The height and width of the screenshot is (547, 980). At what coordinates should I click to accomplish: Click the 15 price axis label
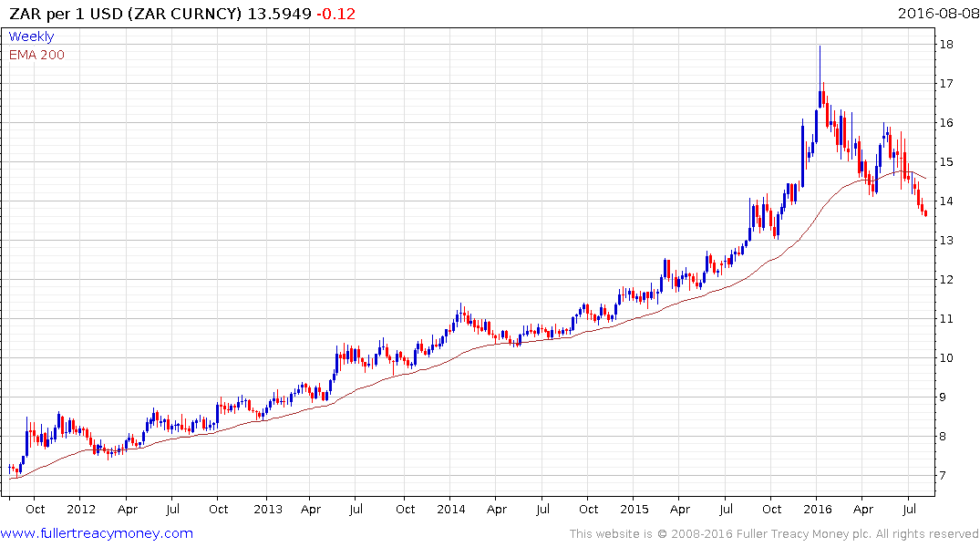945,162
